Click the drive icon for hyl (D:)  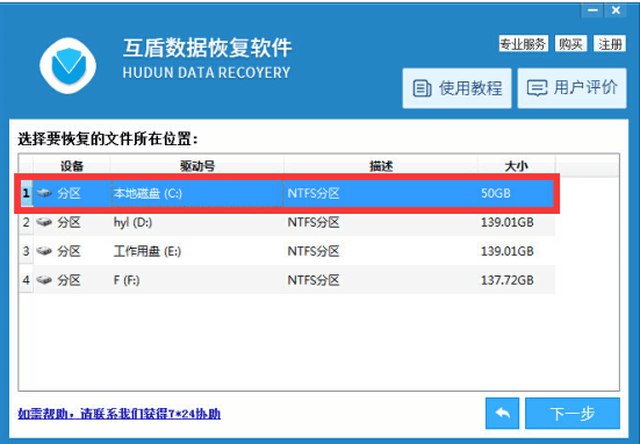coord(44,222)
